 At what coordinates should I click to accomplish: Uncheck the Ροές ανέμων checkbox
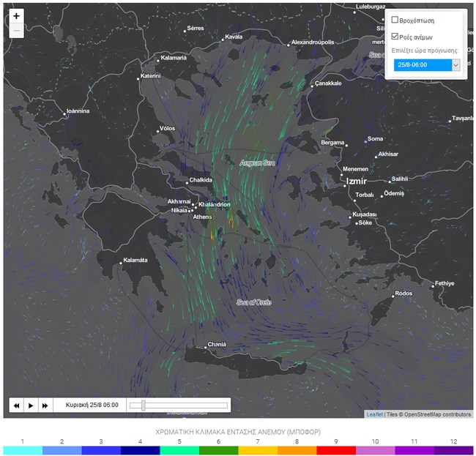click(x=395, y=36)
